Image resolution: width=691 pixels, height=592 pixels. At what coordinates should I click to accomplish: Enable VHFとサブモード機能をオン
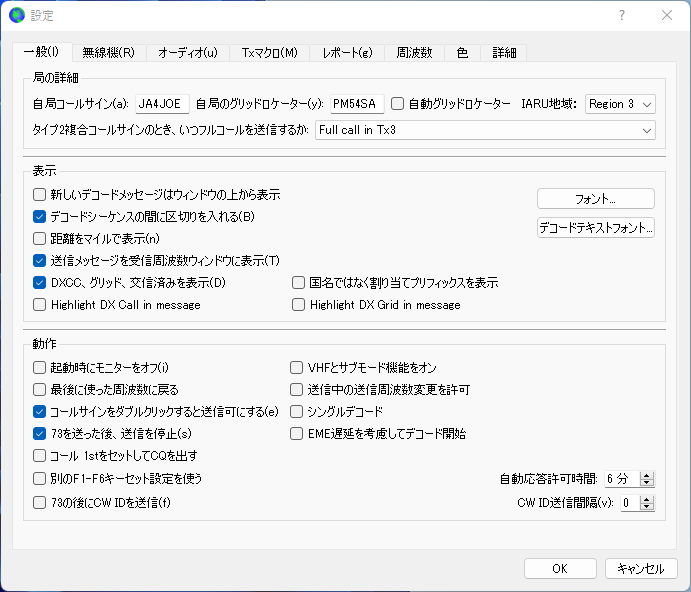[296, 367]
